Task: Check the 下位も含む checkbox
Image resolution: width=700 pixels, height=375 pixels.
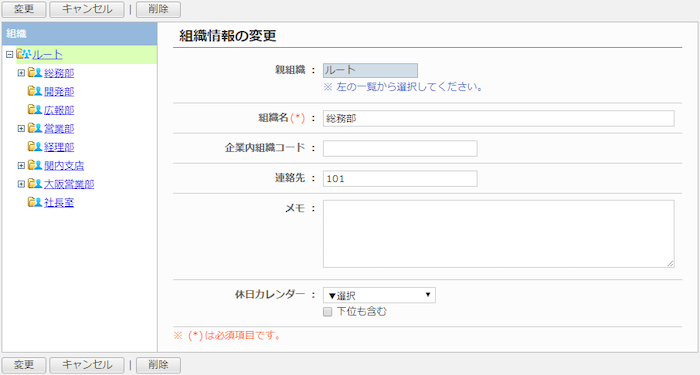Action: coord(328,312)
